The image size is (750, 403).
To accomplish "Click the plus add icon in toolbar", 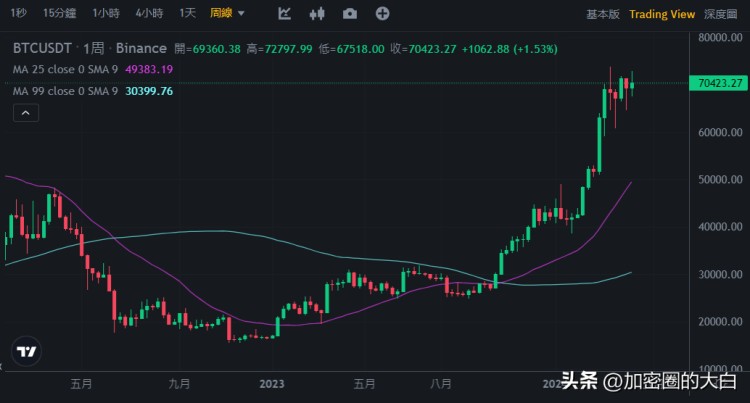I will (382, 13).
